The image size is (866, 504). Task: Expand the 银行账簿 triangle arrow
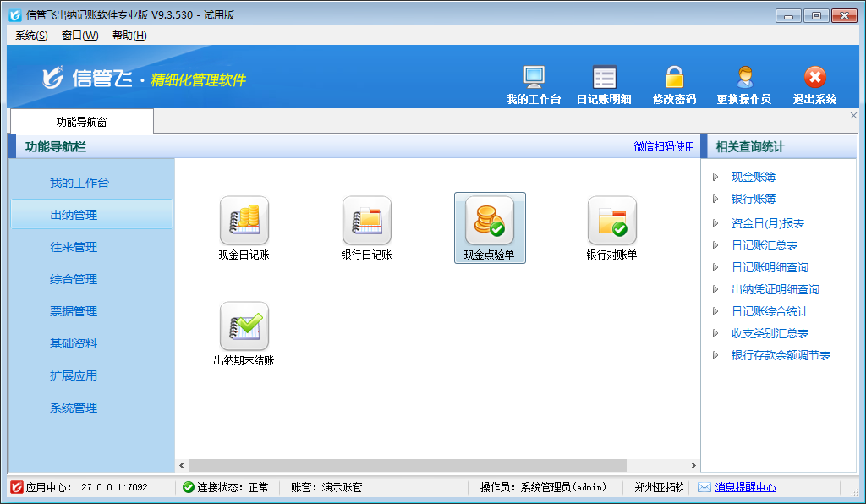tap(715, 199)
